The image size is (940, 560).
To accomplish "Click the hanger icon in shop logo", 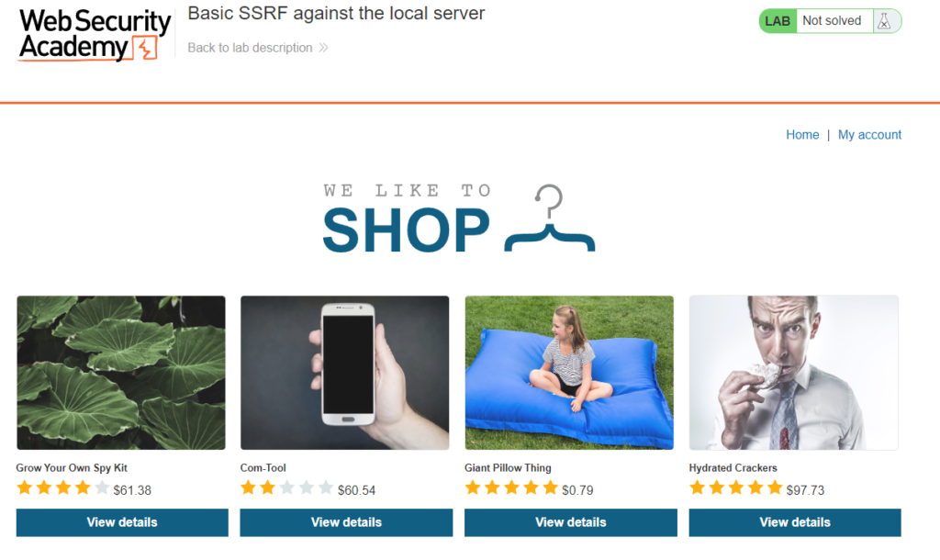I will coord(550,218).
